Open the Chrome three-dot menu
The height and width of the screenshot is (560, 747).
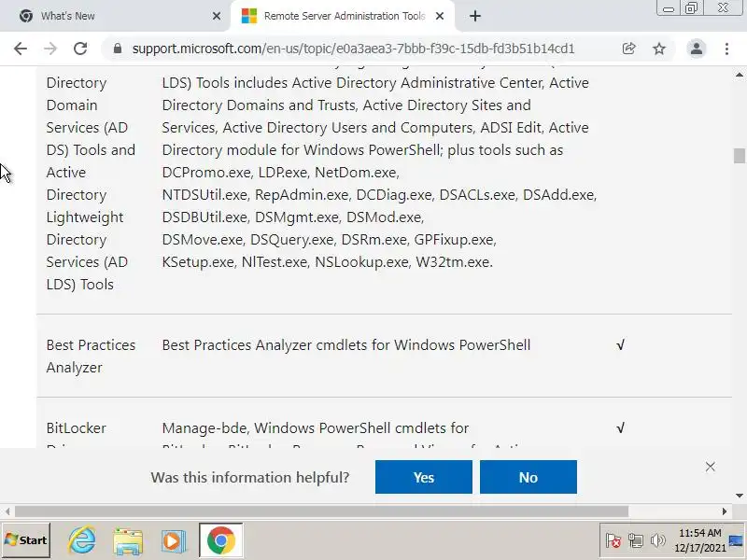[726, 49]
